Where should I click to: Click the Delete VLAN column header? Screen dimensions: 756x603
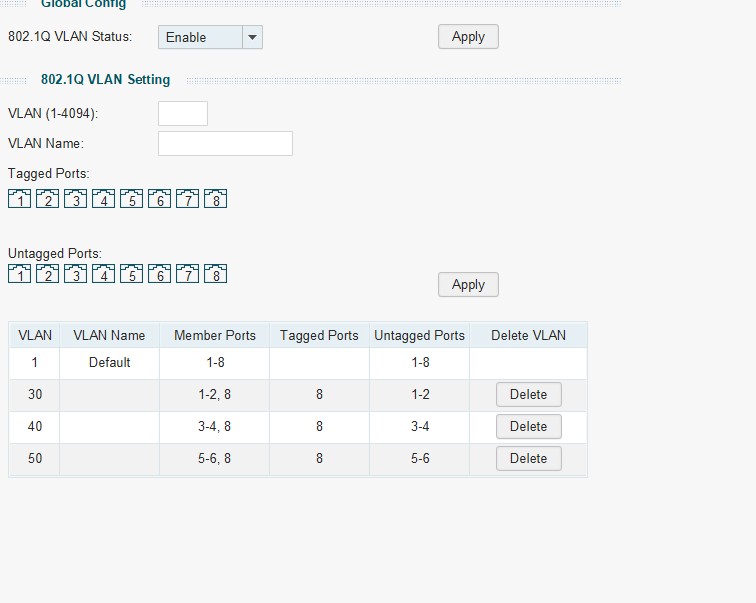[528, 335]
